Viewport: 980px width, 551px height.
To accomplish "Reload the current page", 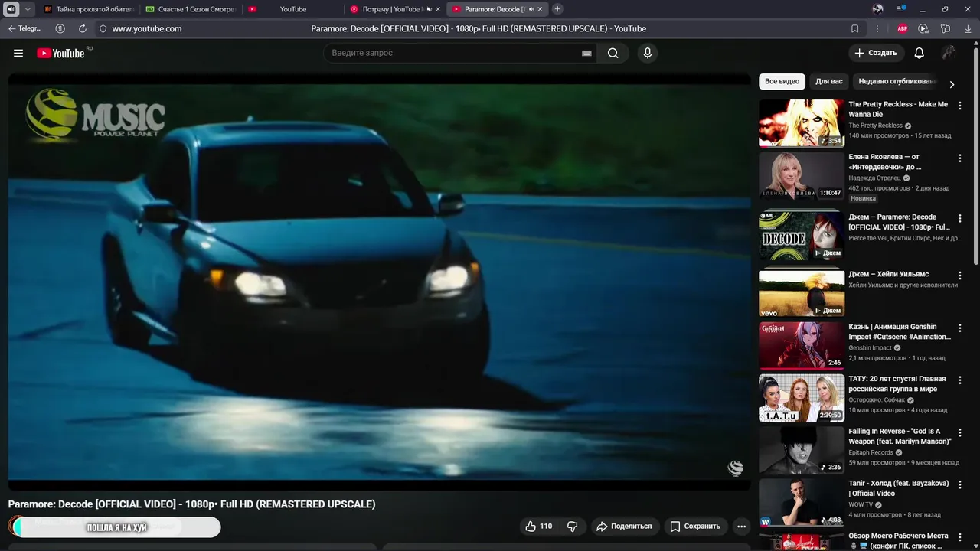I will click(83, 28).
